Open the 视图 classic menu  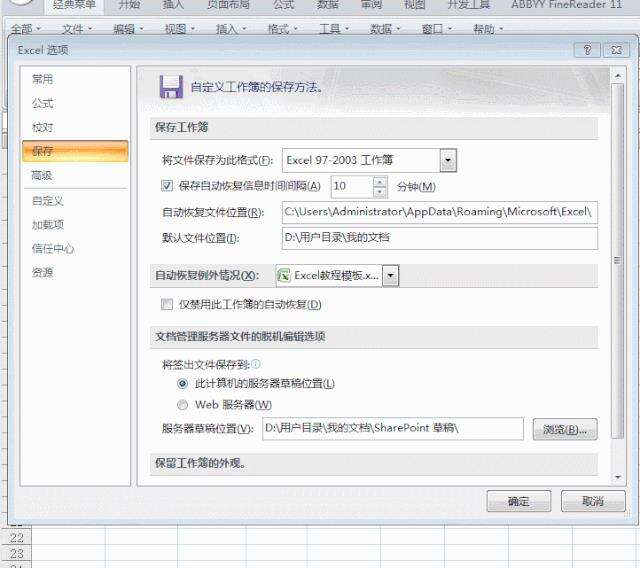(x=180, y=29)
